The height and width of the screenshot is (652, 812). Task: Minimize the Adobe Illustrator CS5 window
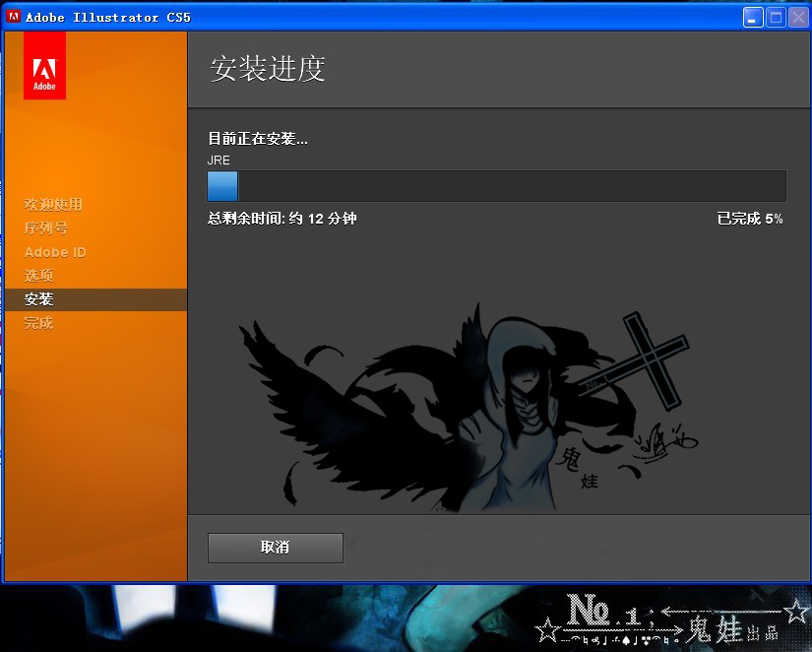click(752, 18)
